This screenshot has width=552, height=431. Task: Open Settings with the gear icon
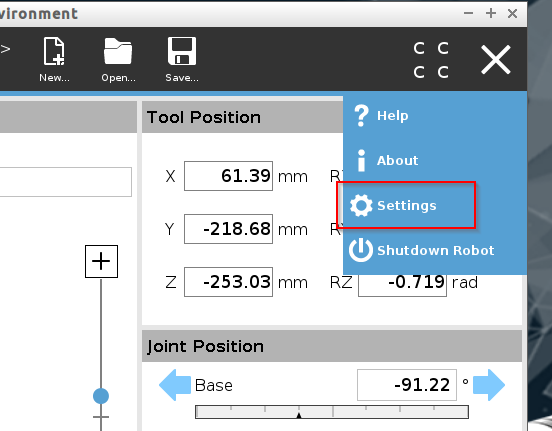(407, 206)
